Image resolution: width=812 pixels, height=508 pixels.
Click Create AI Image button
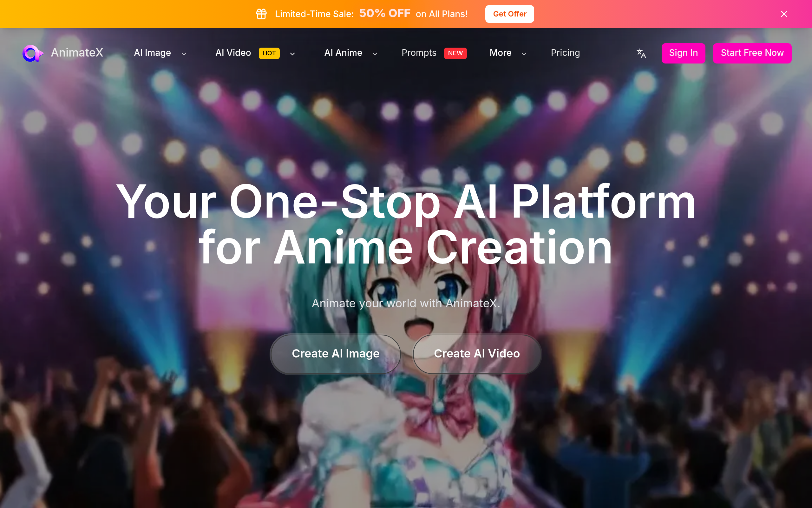[x=335, y=354]
